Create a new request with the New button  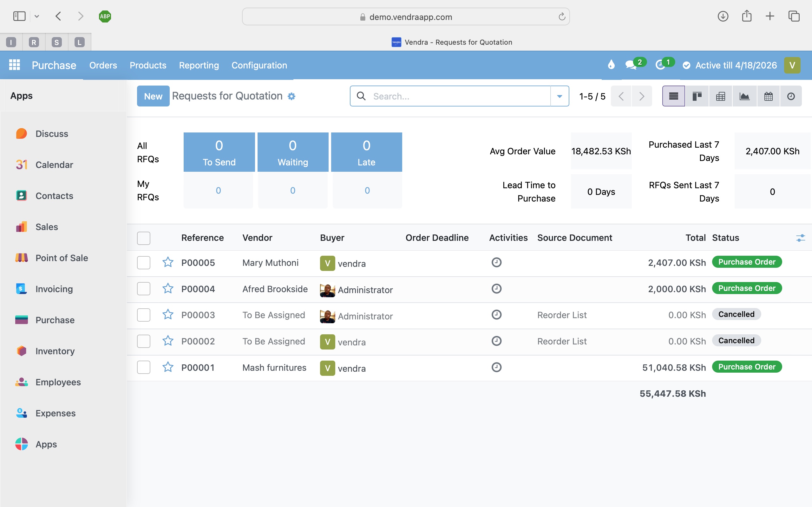pyautogui.click(x=153, y=96)
